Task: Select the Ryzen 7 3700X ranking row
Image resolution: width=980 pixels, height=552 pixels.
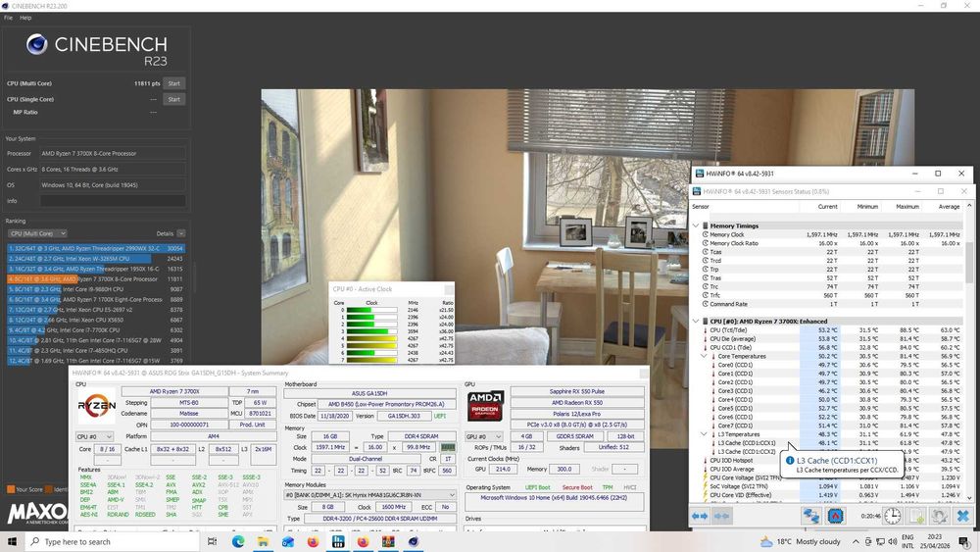Action: (x=96, y=278)
